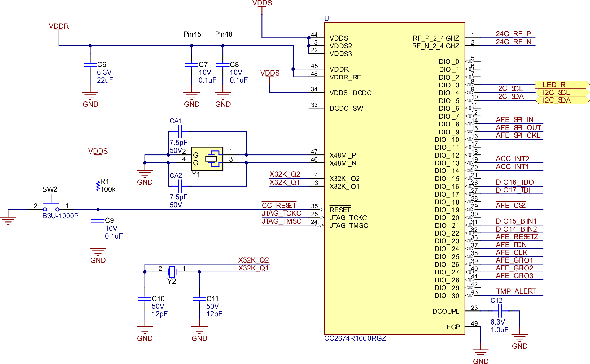Select the C12 1.0uF decoupling capacitor
The width and height of the screenshot is (590, 364).
pos(500,311)
